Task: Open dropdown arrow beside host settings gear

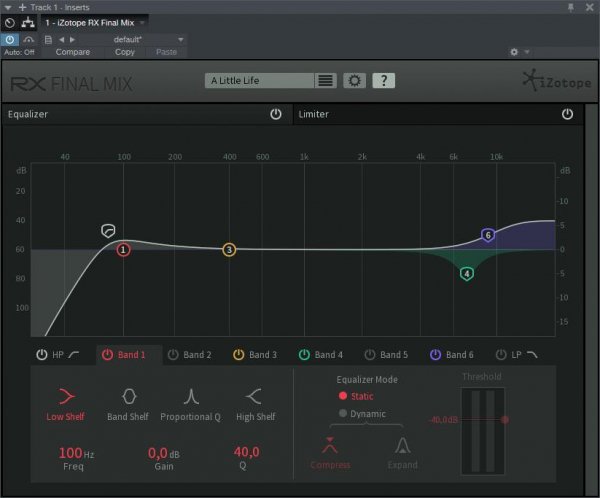Action: pyautogui.click(x=527, y=52)
